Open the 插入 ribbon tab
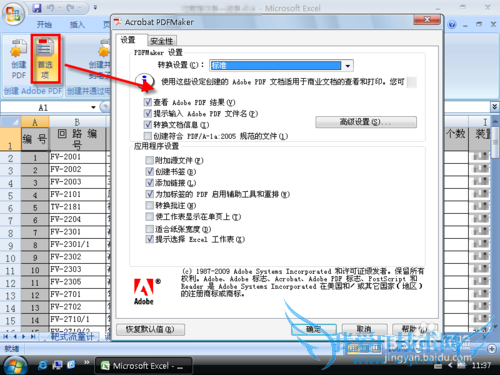 [x=77, y=24]
